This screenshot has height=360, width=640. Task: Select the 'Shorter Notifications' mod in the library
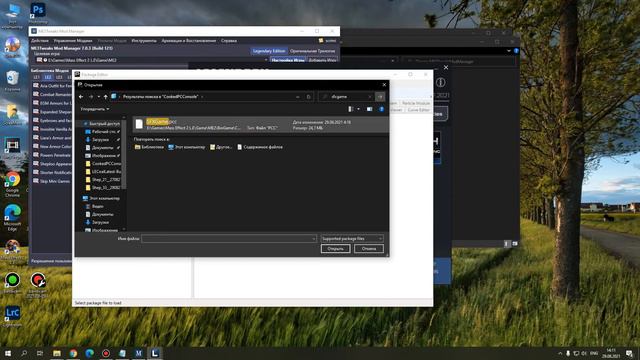pyautogui.click(x=51, y=172)
